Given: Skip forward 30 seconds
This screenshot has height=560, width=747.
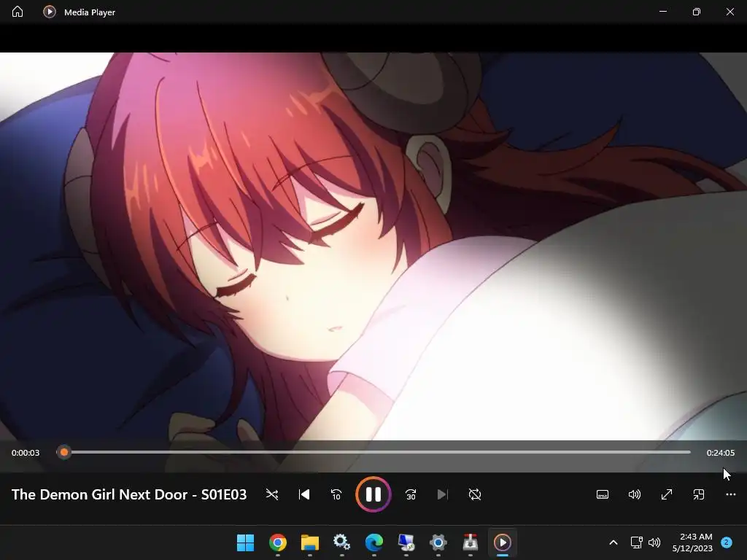Looking at the screenshot, I should point(411,495).
